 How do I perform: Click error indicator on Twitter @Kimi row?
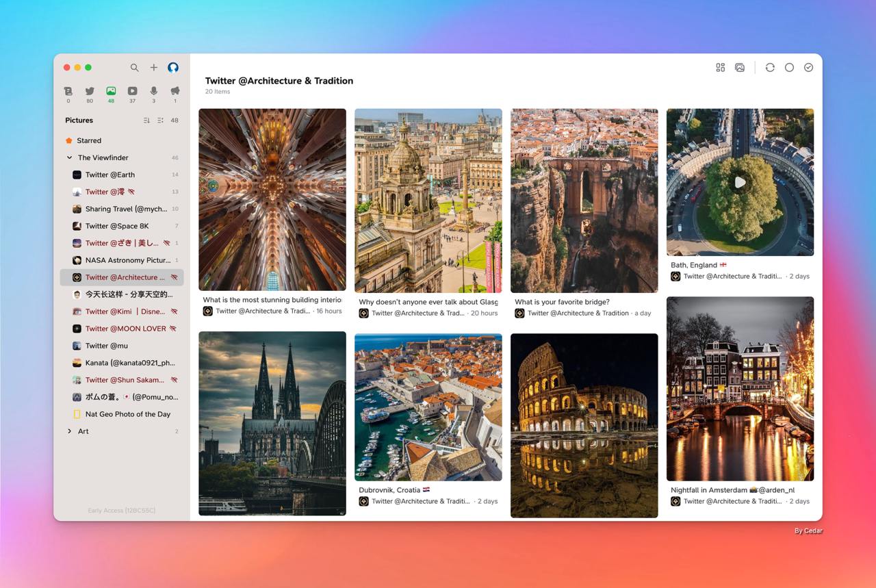pyautogui.click(x=174, y=311)
